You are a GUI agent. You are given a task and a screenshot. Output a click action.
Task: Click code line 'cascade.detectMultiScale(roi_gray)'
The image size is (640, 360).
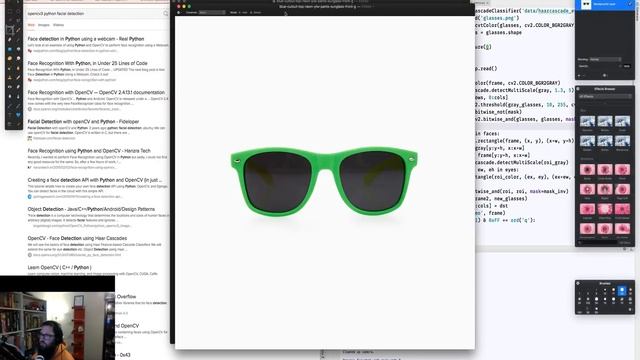pos(522,162)
